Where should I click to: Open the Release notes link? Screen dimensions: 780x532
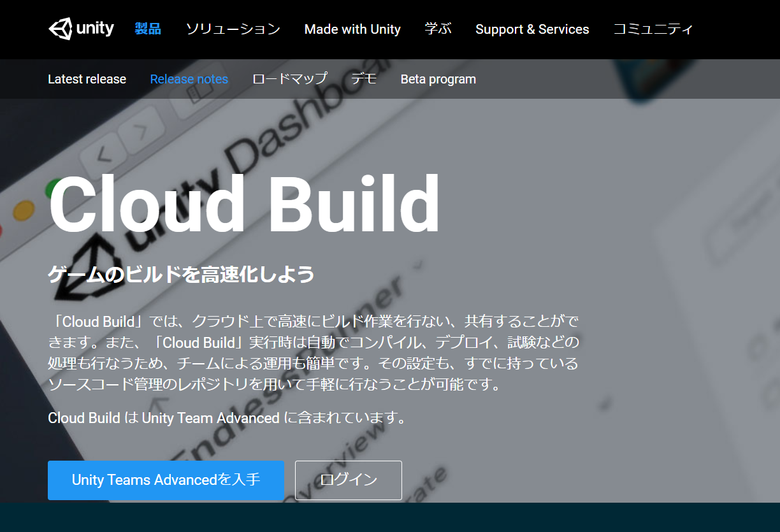[189, 79]
